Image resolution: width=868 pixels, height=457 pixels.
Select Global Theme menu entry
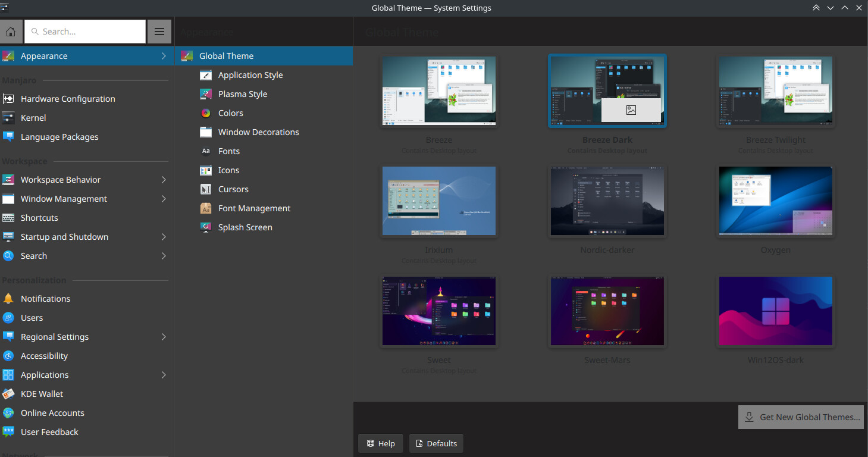(x=264, y=56)
